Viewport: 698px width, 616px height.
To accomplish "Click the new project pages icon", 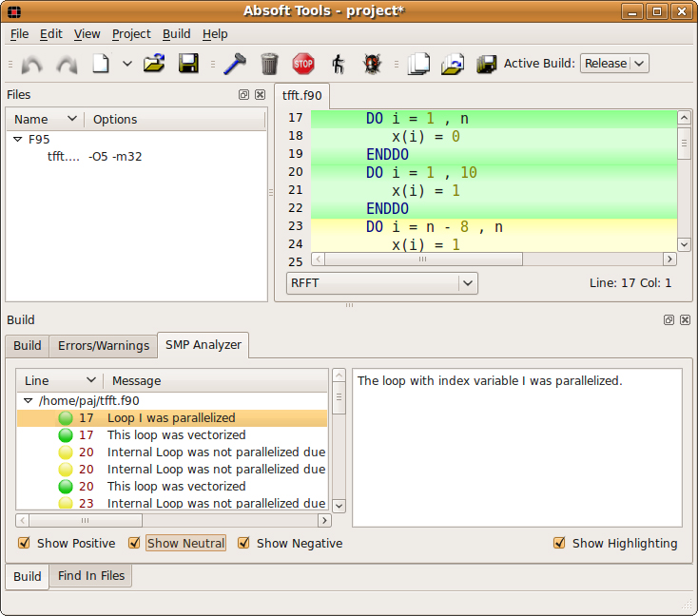I will tap(418, 64).
